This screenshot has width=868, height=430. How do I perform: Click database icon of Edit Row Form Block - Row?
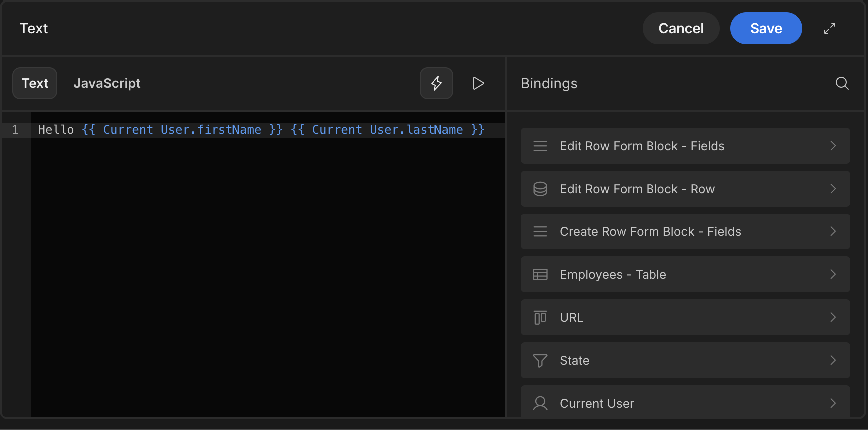tap(540, 189)
